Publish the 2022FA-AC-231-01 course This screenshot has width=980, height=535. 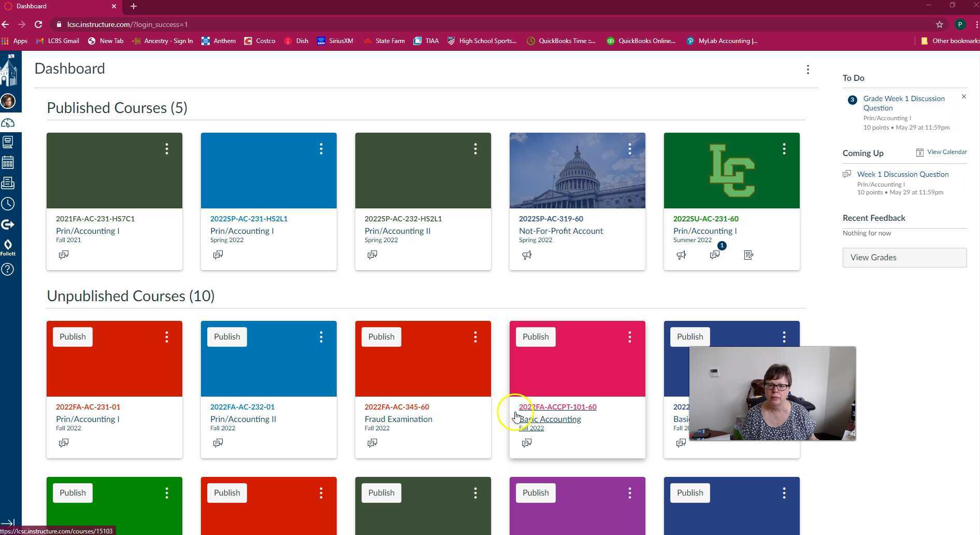coord(73,337)
